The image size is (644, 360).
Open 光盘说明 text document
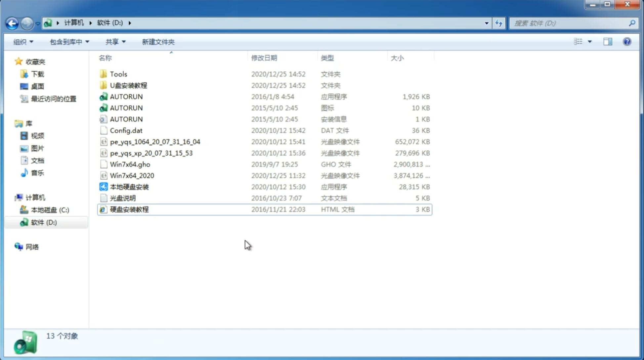pos(123,198)
